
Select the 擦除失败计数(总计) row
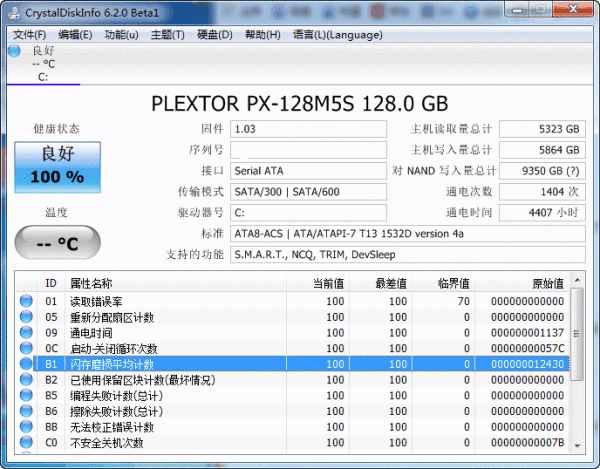(293, 411)
